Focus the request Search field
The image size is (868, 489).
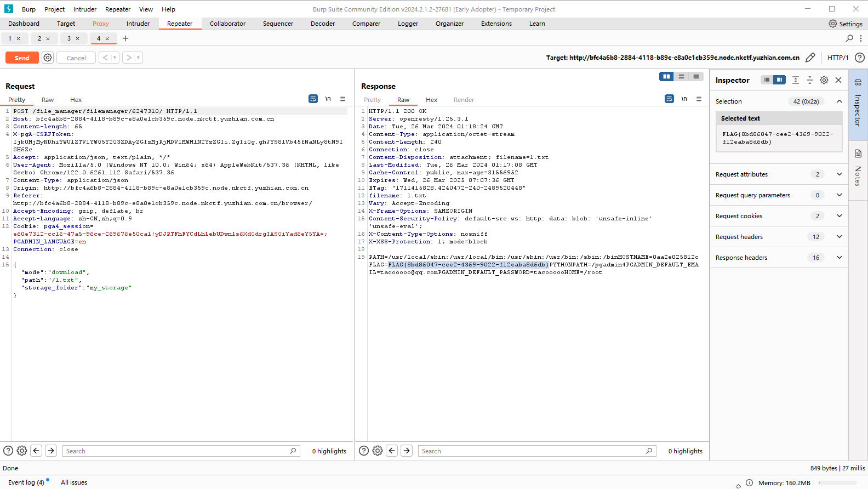tap(181, 451)
